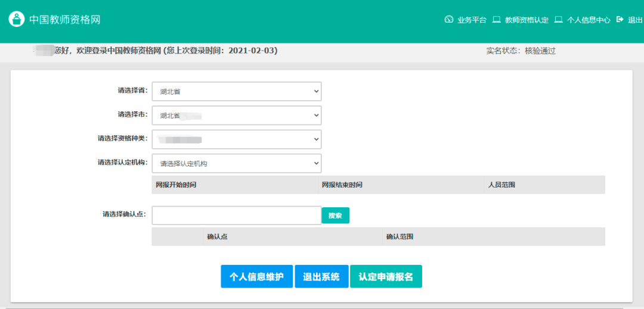This screenshot has height=309, width=644.
Task: Go to 教师资格认定 in the top navigation
Action: click(x=527, y=20)
